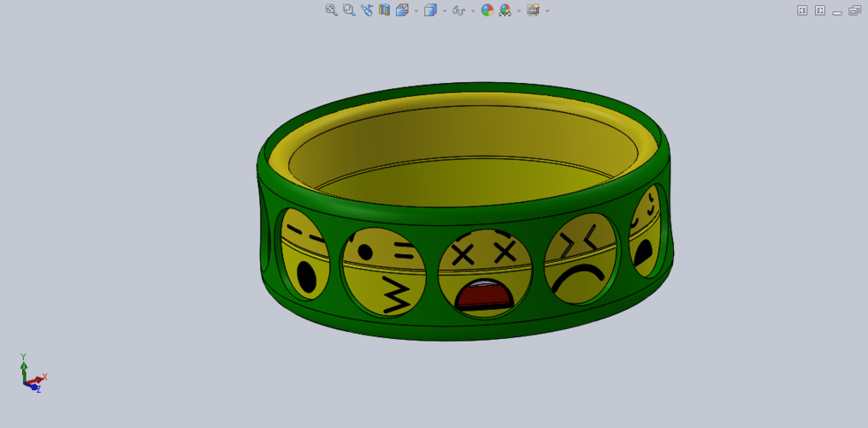Expand the View Settings dropdown arrow
The height and width of the screenshot is (428, 868).
(547, 10)
